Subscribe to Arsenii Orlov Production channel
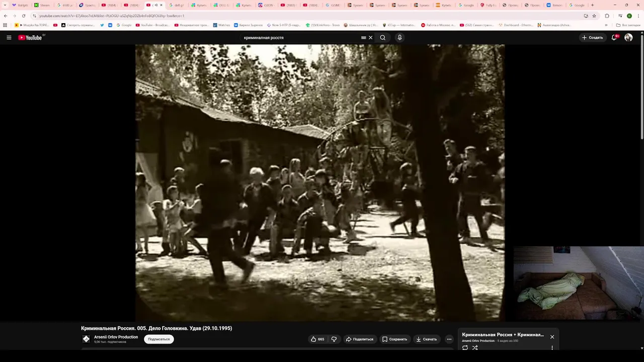 tap(159, 339)
